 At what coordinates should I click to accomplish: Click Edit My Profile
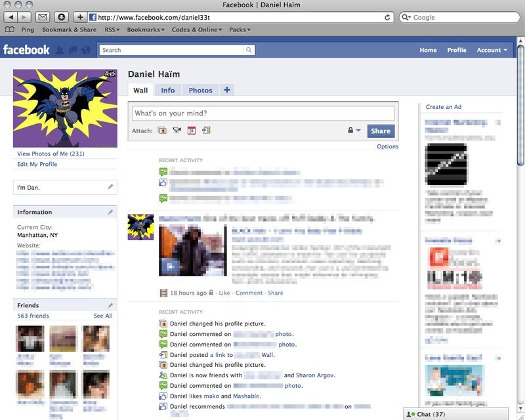point(37,164)
